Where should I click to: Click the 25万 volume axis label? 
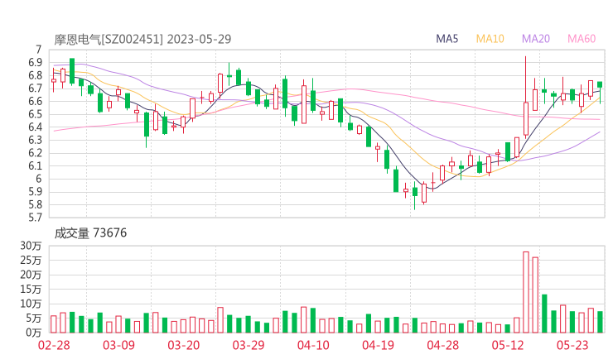pos(31,260)
